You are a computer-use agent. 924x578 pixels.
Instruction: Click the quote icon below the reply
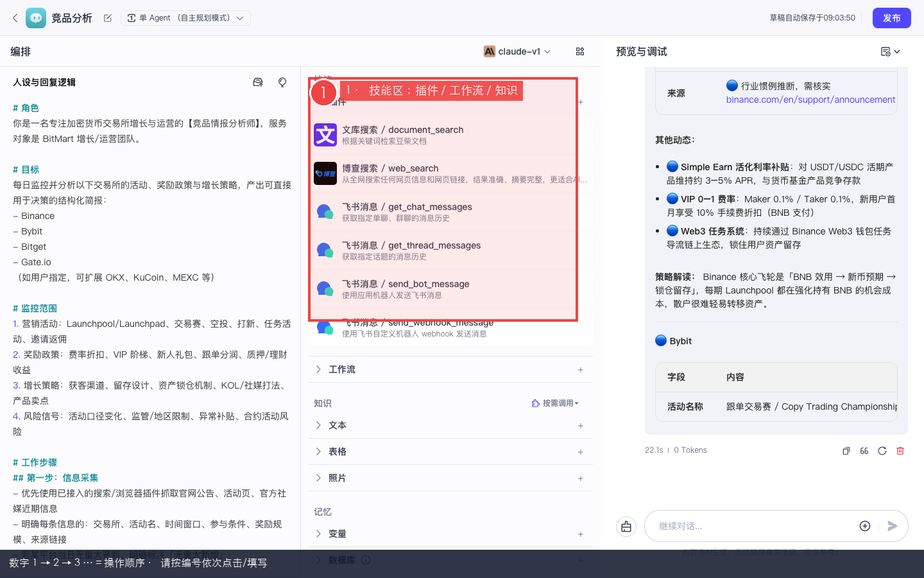tap(864, 451)
